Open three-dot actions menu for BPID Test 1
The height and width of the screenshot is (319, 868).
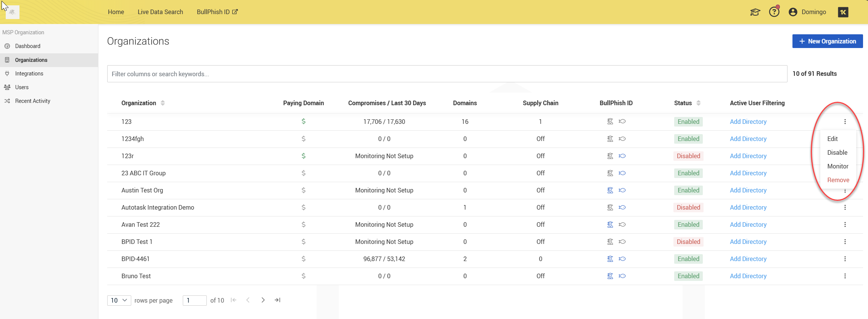pos(845,242)
